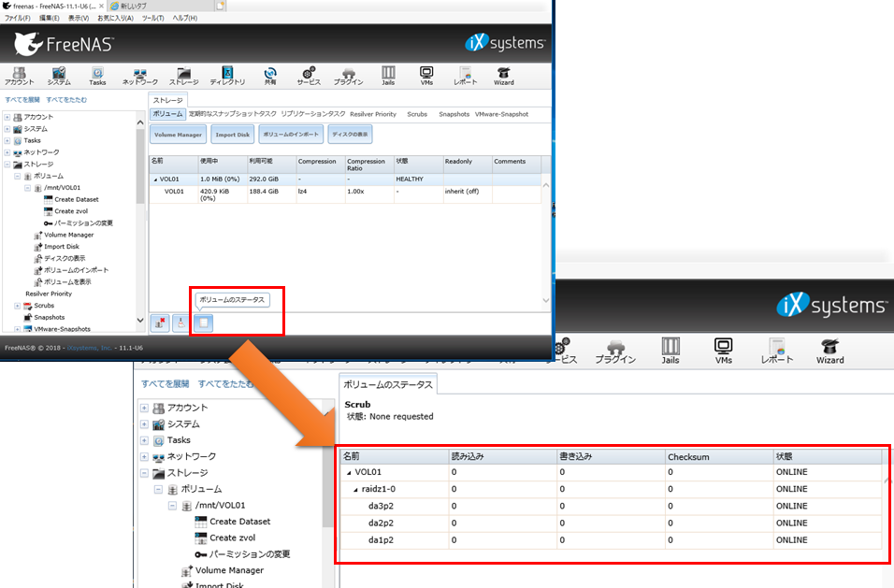Viewport: 894px width, 588px height.
Task: Open Tasks in upper screenshot's top toolbar
Action: click(x=97, y=76)
